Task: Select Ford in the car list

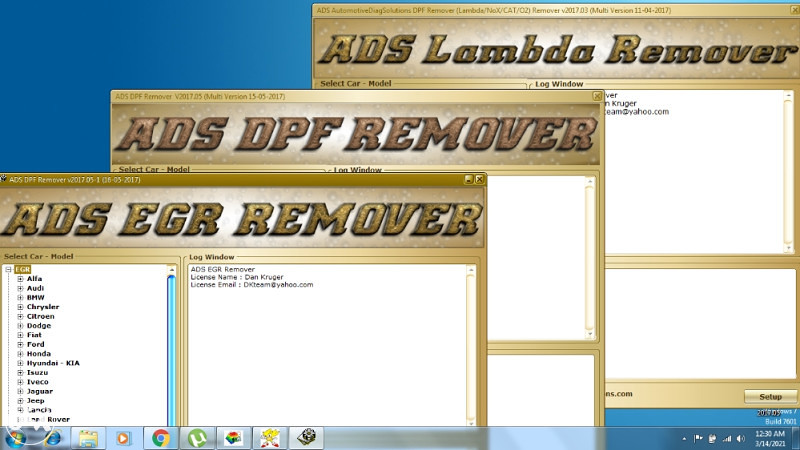Action: [x=36, y=344]
